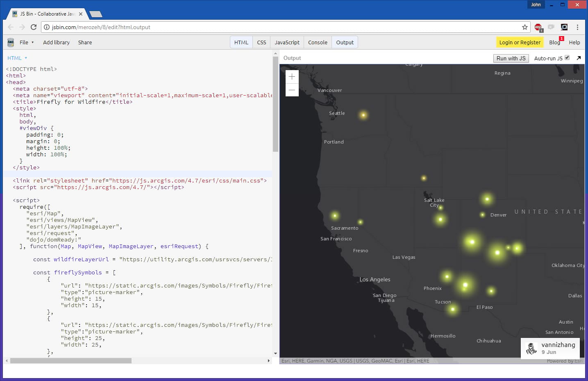588x381 pixels.
Task: Click the const fireflySymbols code line
Action: 74,273
